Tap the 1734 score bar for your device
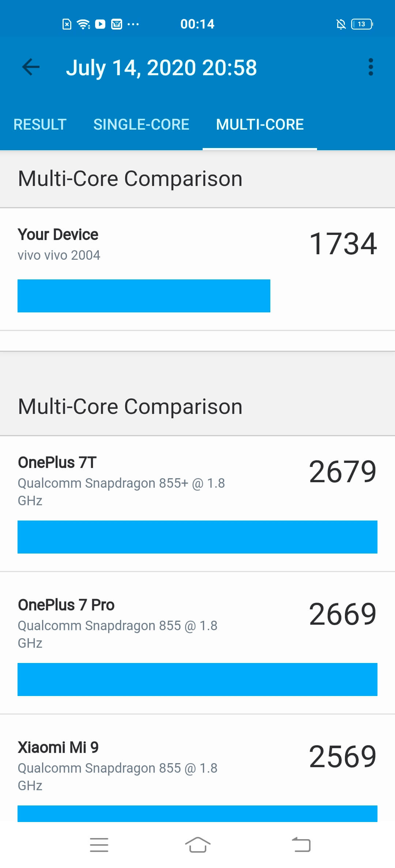Screen dimensions: 395x868 pyautogui.click(x=144, y=296)
